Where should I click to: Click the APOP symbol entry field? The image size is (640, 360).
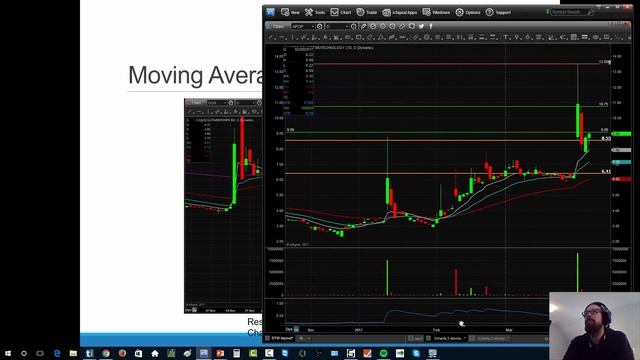[301, 26]
